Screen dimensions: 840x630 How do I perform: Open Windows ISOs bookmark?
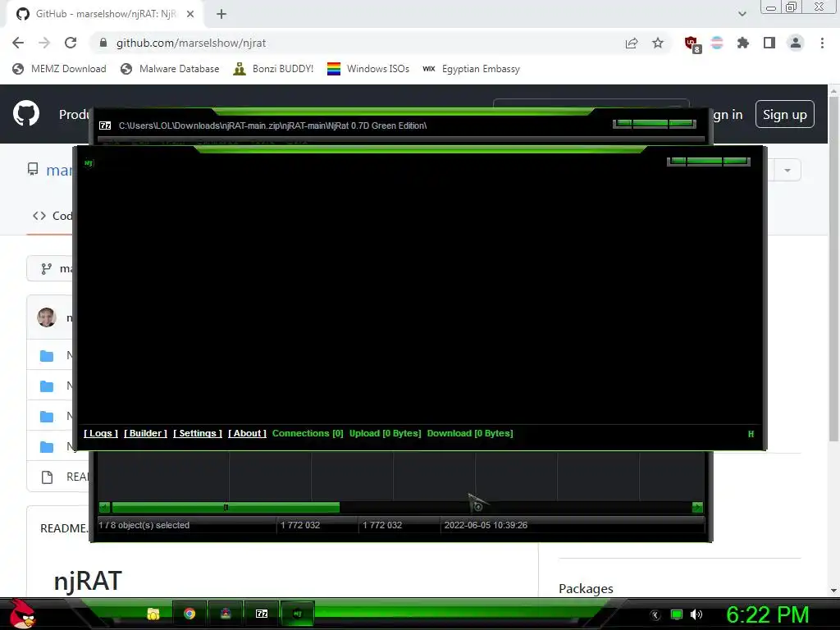(x=368, y=69)
